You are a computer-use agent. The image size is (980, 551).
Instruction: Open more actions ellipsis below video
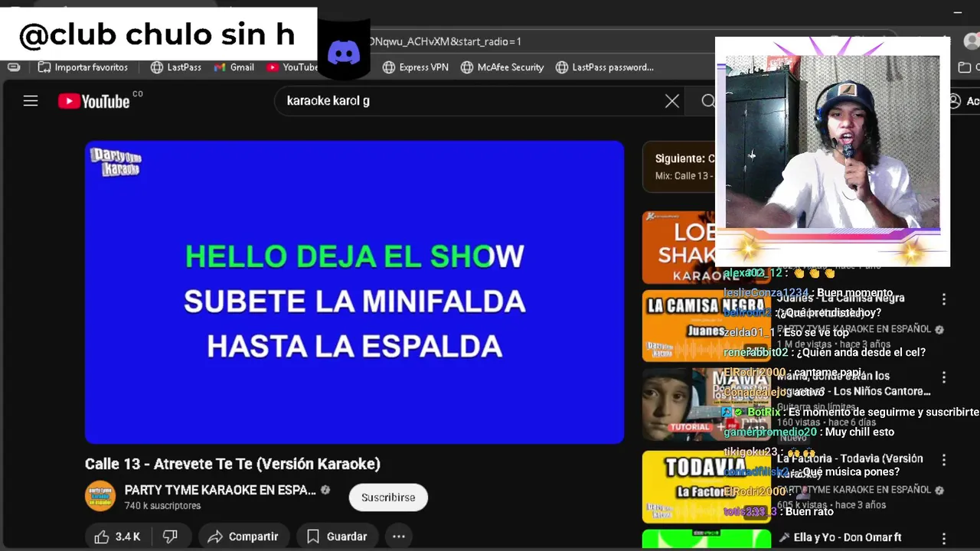pos(399,536)
